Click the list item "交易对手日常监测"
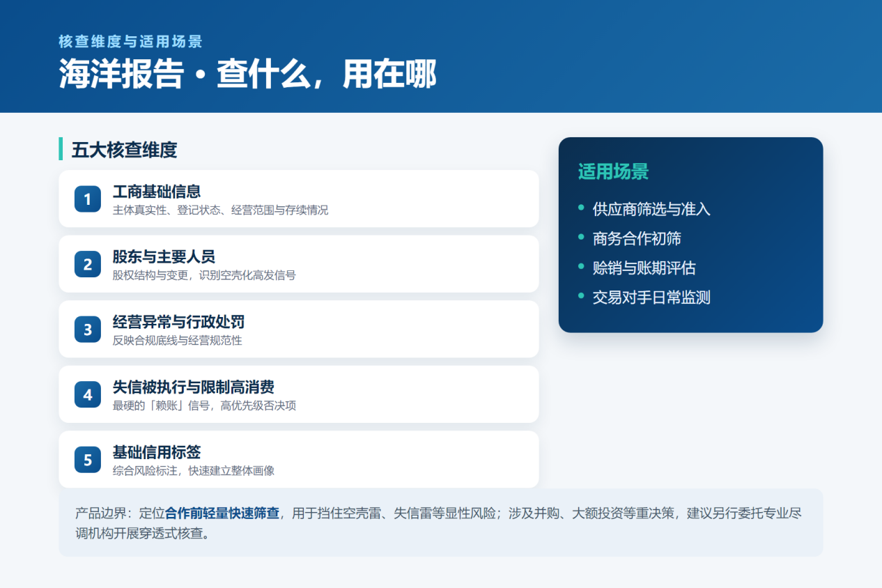882x588 pixels. (651, 297)
